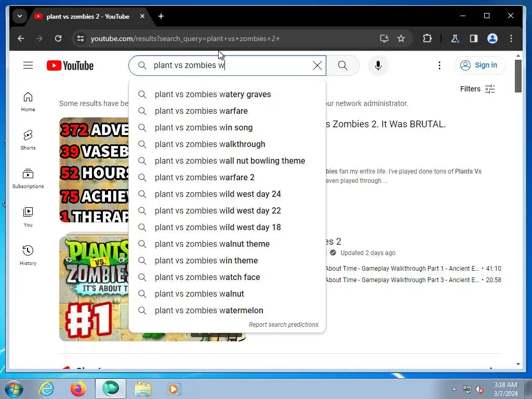Open the 'It Was BRUTAL' video title
Image resolution: width=532 pixels, height=399 pixels.
[x=385, y=124]
